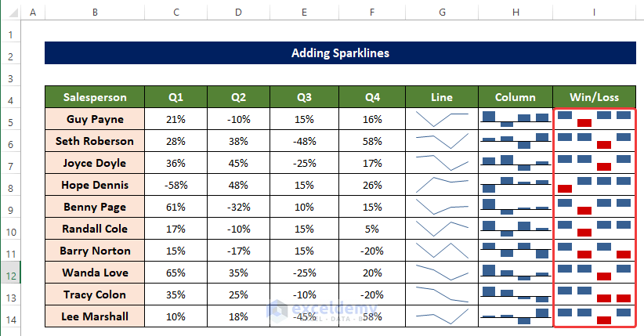
Task: Select column B header
Action: coord(95,13)
